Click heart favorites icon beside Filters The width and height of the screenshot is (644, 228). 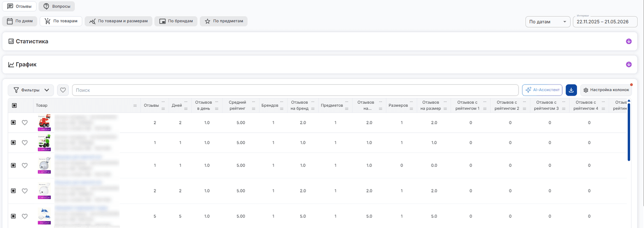pyautogui.click(x=63, y=90)
